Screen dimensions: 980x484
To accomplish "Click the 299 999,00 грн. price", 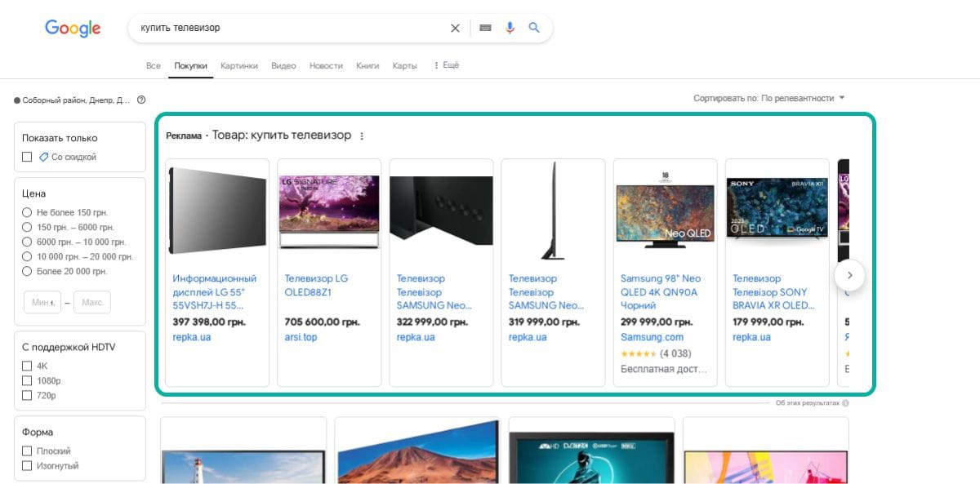I will pyautogui.click(x=657, y=322).
